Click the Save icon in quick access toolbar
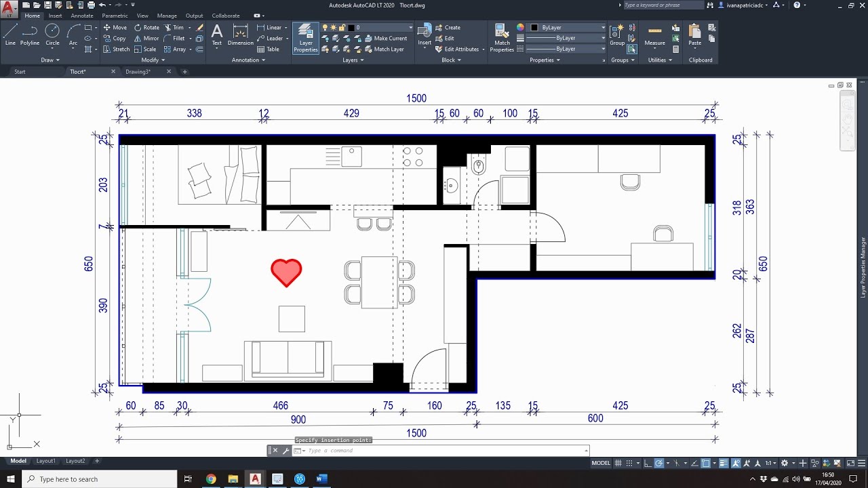This screenshot has height=488, width=868. 47,5
